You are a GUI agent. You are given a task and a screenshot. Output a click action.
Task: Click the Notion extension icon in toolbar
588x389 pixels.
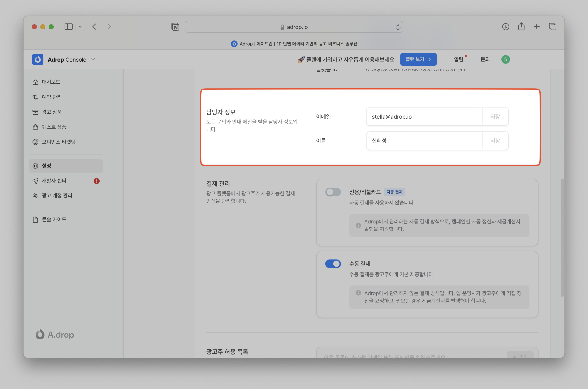[175, 27]
